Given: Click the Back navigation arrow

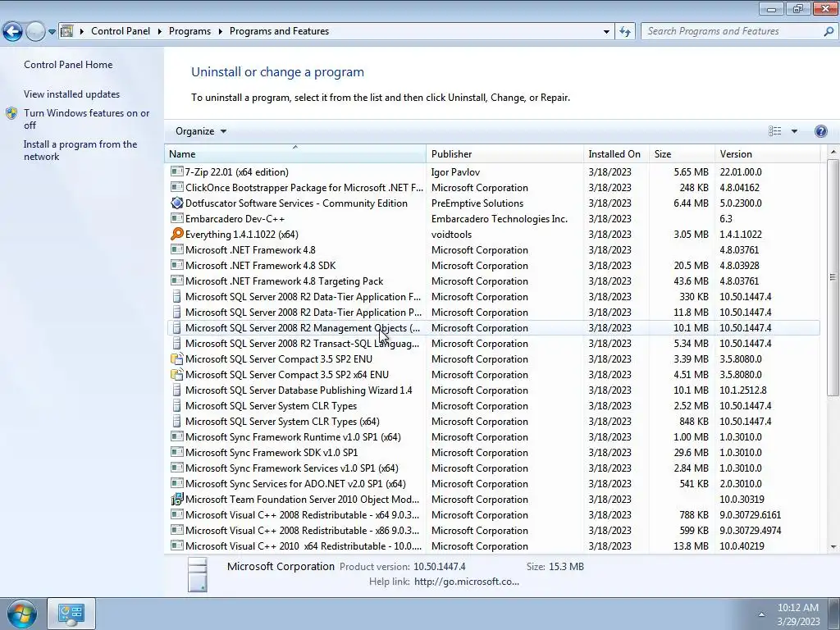Looking at the screenshot, I should tap(12, 32).
